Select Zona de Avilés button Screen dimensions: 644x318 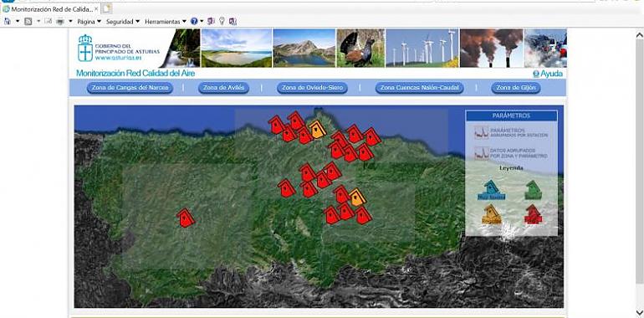pyautogui.click(x=223, y=88)
